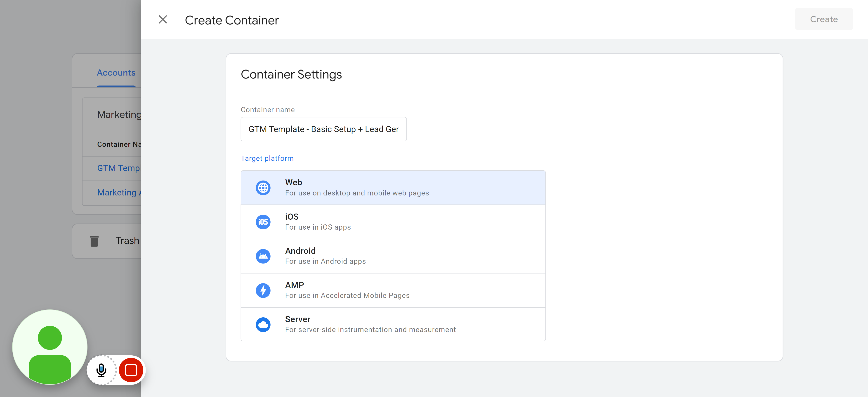Click 'For use in Accelerated Mobile Pages' text
The image size is (868, 397).
click(x=347, y=295)
